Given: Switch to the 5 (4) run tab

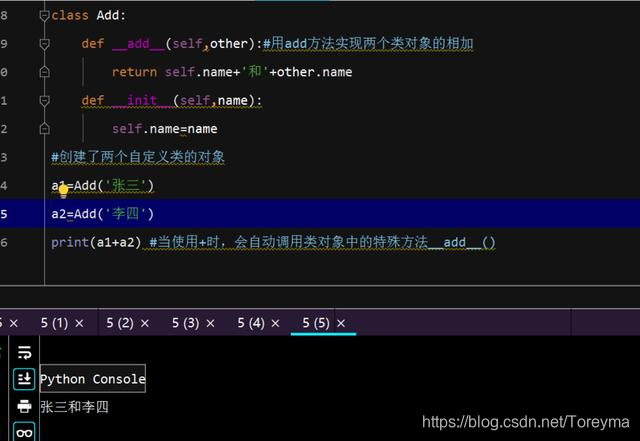Looking at the screenshot, I should (251, 323).
